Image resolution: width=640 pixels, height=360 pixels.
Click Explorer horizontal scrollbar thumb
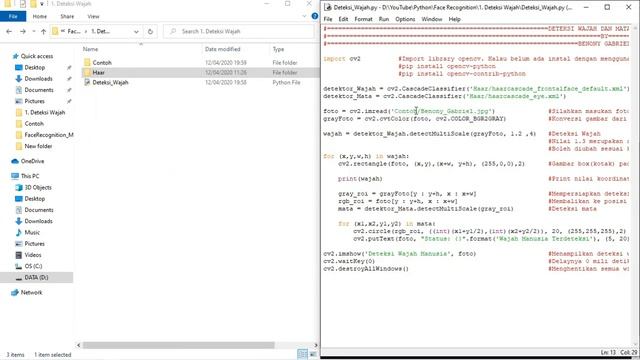tap(178, 345)
